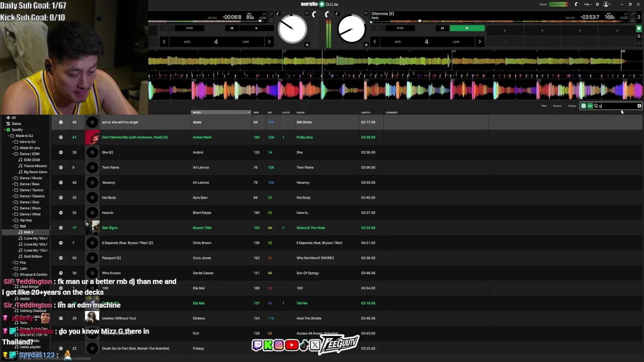
Task: Open the History panel
Action: click(572, 106)
